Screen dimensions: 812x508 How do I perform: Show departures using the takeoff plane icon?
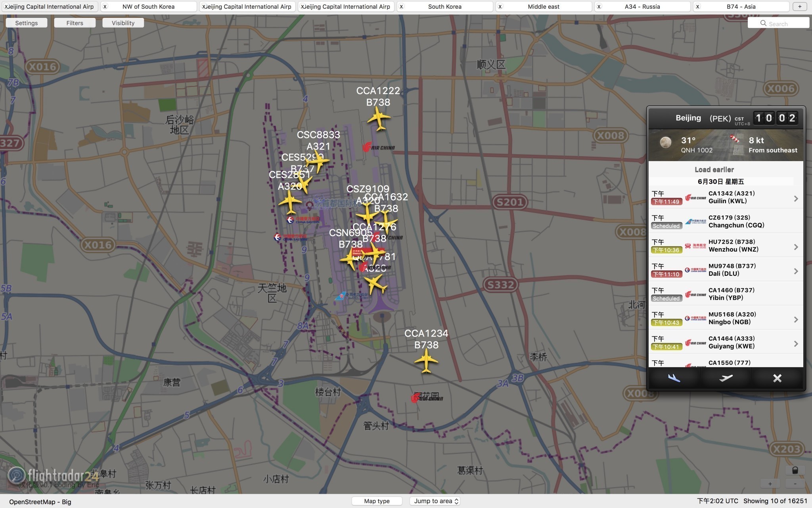[726, 378]
